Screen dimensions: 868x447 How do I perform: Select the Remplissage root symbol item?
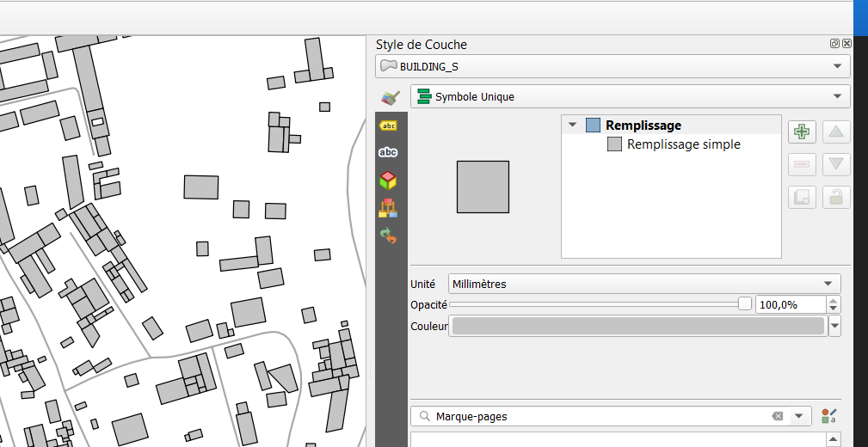643,126
